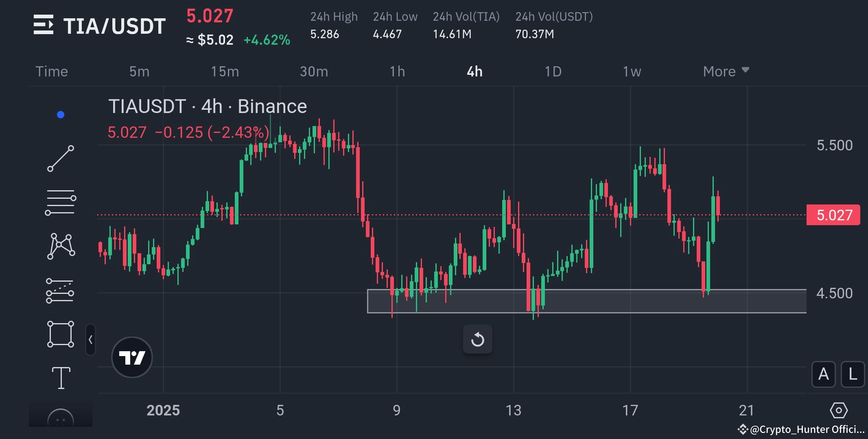Click the 30m interval label

[x=313, y=71]
